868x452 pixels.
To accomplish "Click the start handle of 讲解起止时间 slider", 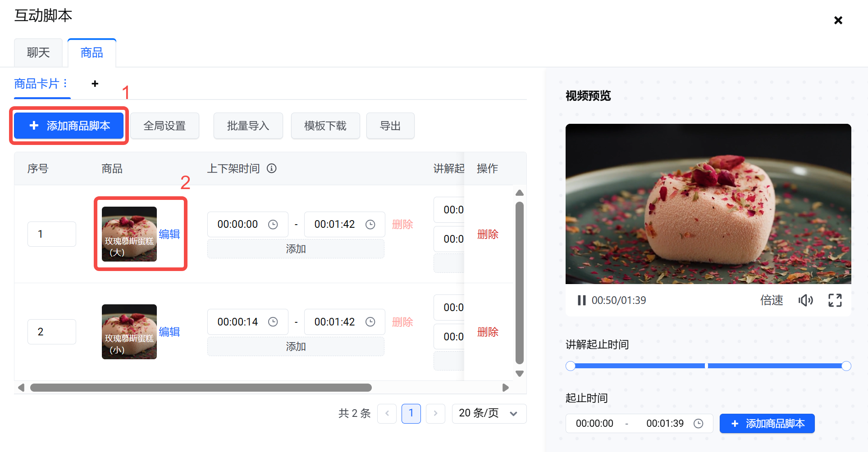I will click(571, 366).
